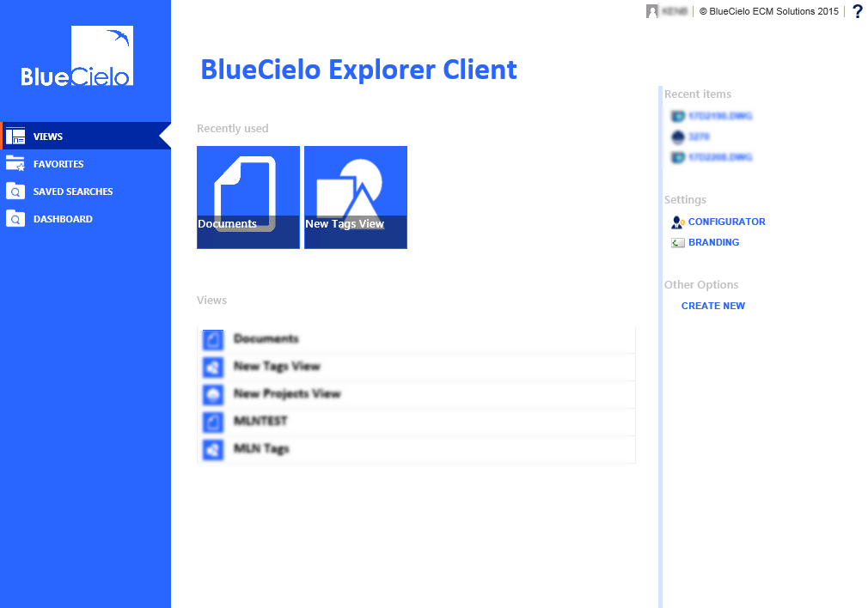Select Documents in the Views list

[416, 339]
